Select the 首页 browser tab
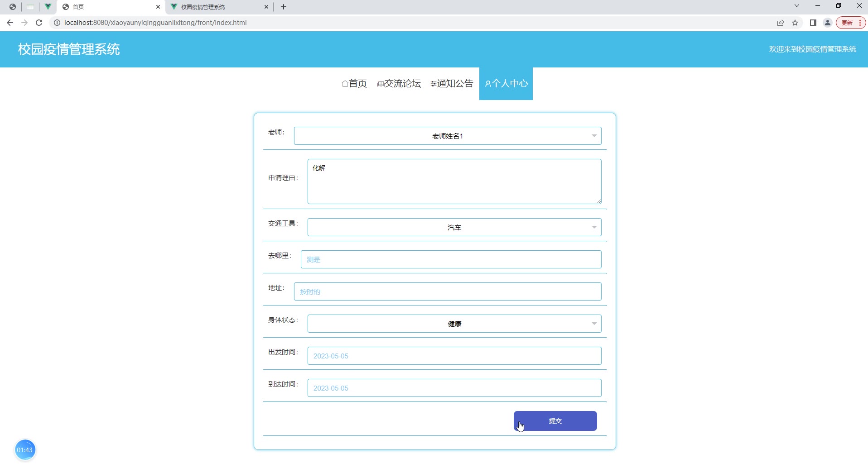This screenshot has height=468, width=868. (111, 7)
